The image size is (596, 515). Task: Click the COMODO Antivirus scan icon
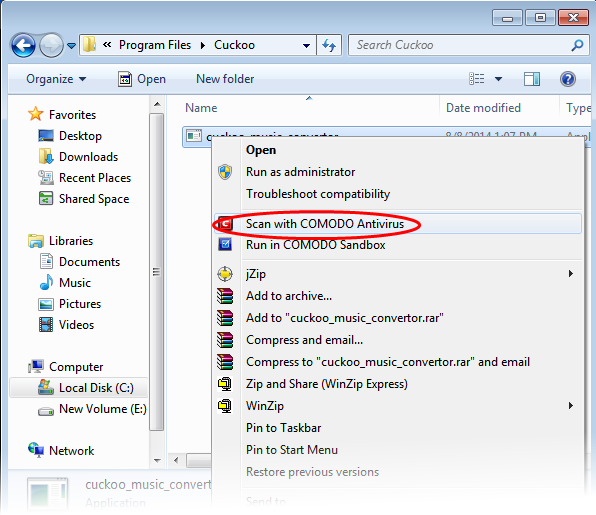(225, 224)
